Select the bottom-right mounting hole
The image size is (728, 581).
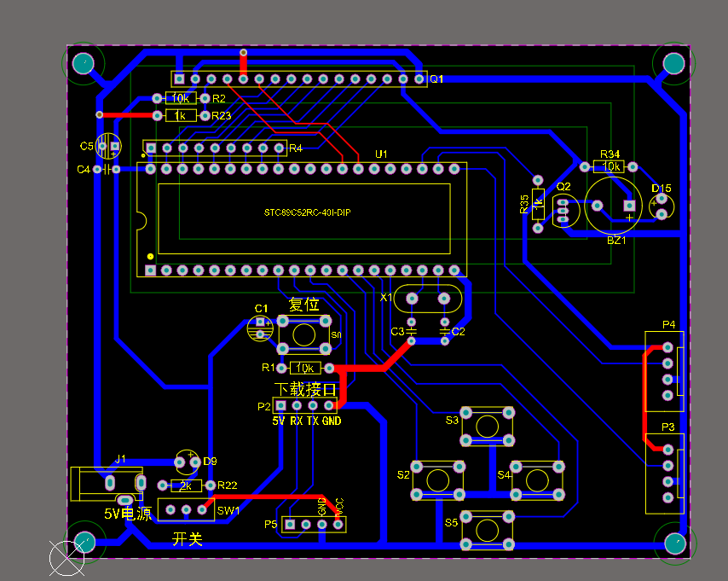(675, 543)
